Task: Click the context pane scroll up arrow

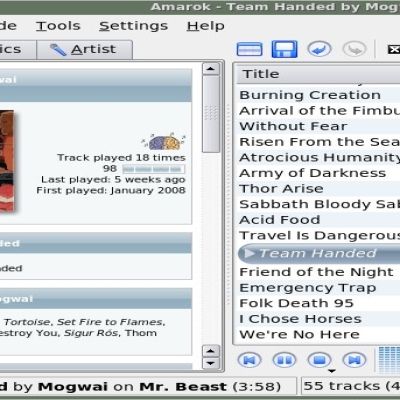Action: [x=211, y=69]
